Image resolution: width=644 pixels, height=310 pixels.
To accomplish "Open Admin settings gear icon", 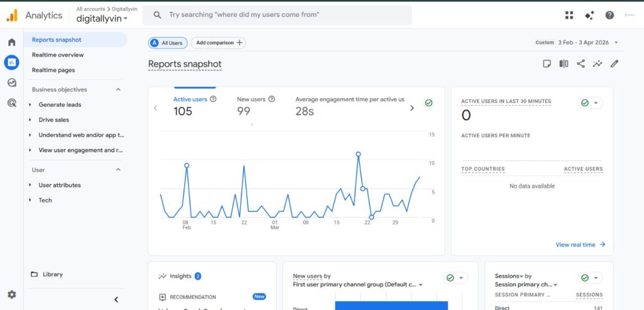I will pos(11,294).
